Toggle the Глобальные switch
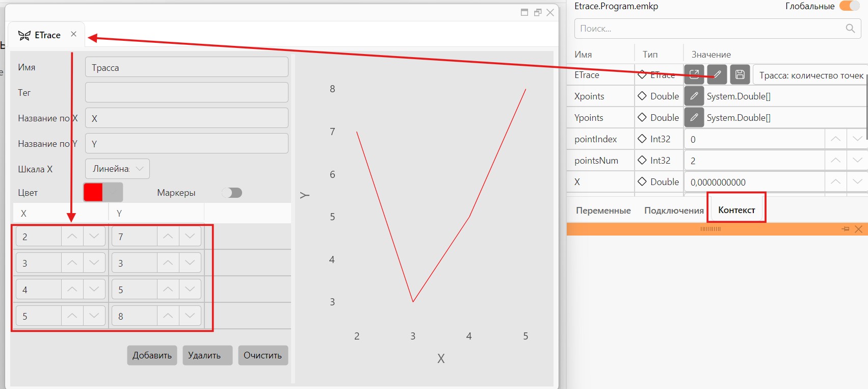This screenshot has width=868, height=389. point(849,6)
